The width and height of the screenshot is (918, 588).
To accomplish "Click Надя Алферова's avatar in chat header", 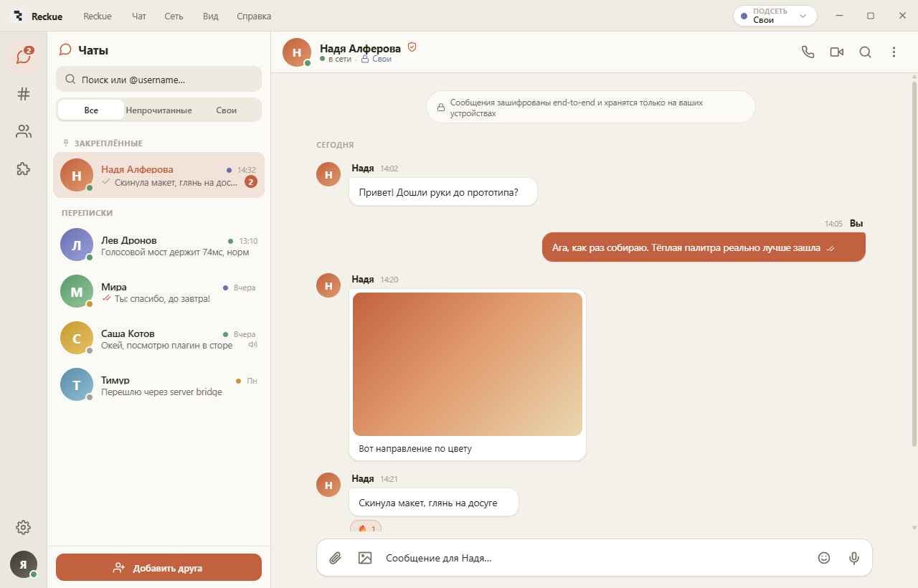I will pyautogui.click(x=296, y=52).
